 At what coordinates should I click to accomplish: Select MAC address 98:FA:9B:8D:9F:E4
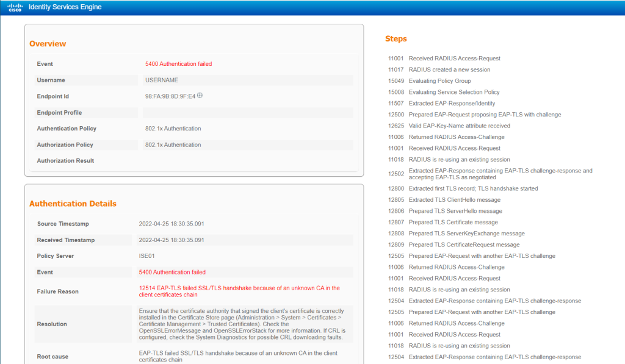[170, 96]
